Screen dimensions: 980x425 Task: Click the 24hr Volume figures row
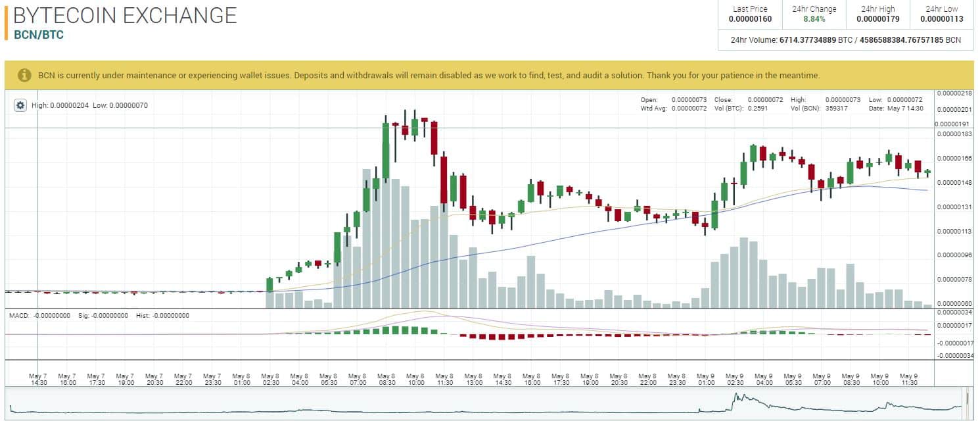(845, 40)
